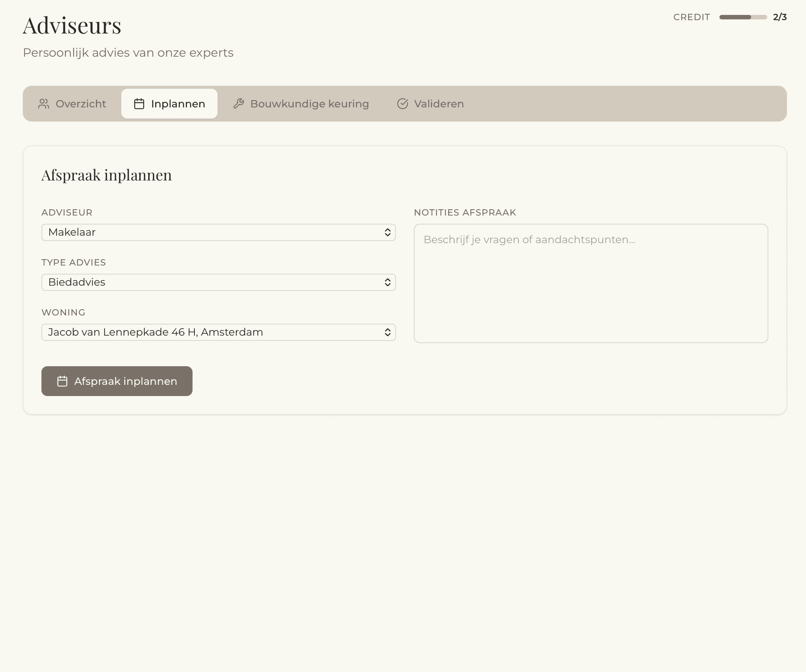
Task: Click the Type advies chevron arrows
Action: click(x=387, y=282)
